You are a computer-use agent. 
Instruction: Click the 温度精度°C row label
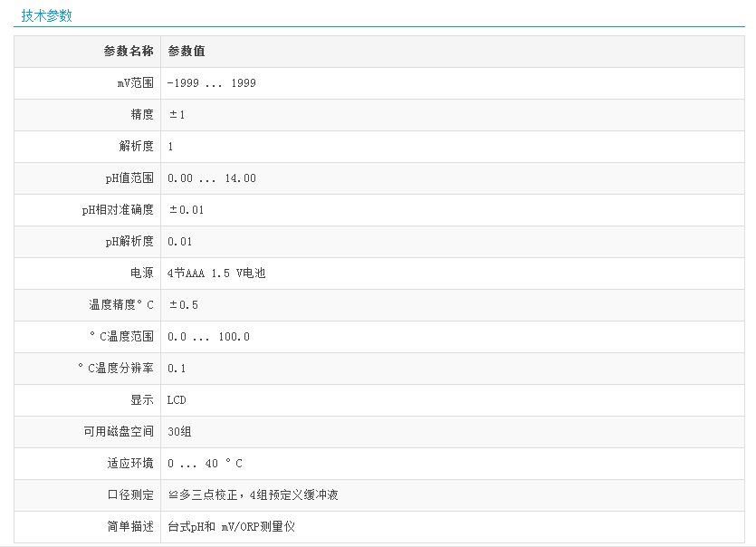[121, 305]
